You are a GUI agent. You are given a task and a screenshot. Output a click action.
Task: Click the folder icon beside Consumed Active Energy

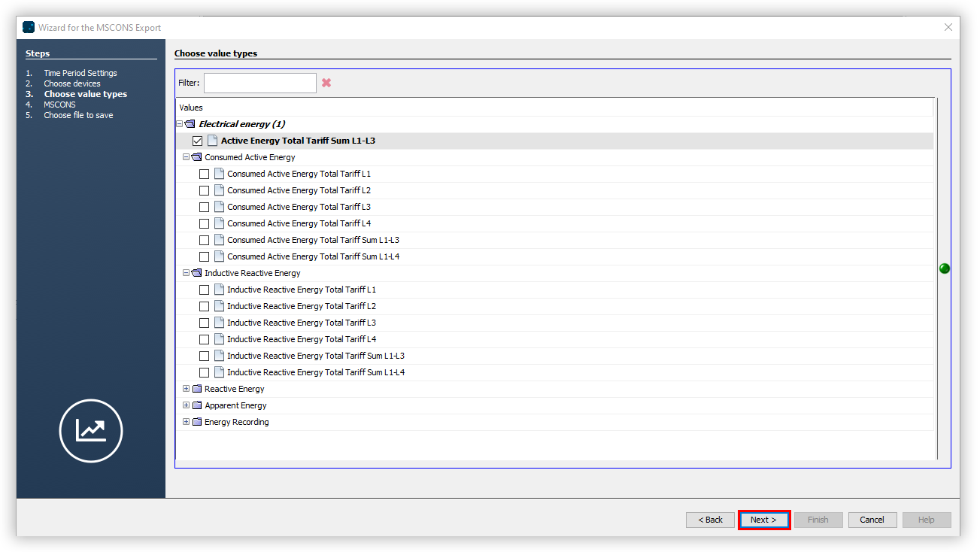click(x=196, y=156)
